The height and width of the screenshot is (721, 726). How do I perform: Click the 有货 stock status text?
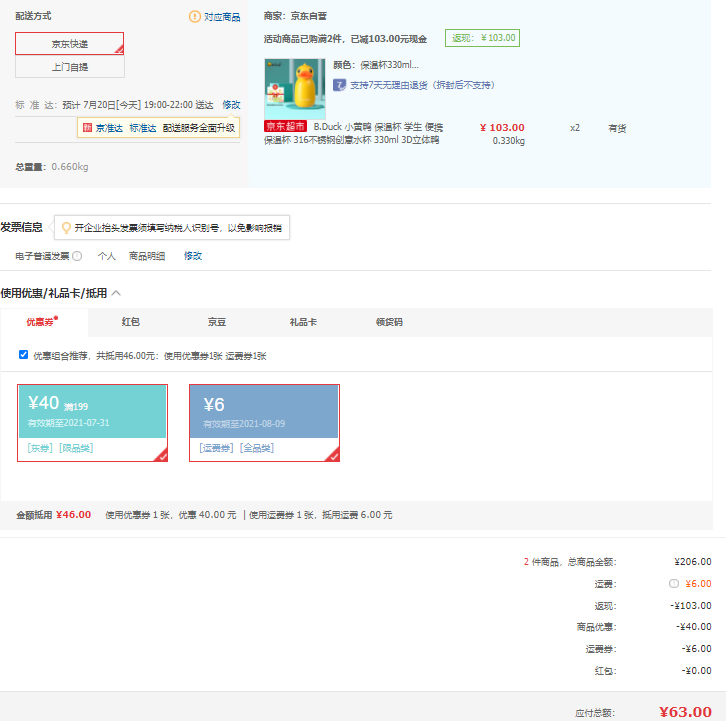617,128
